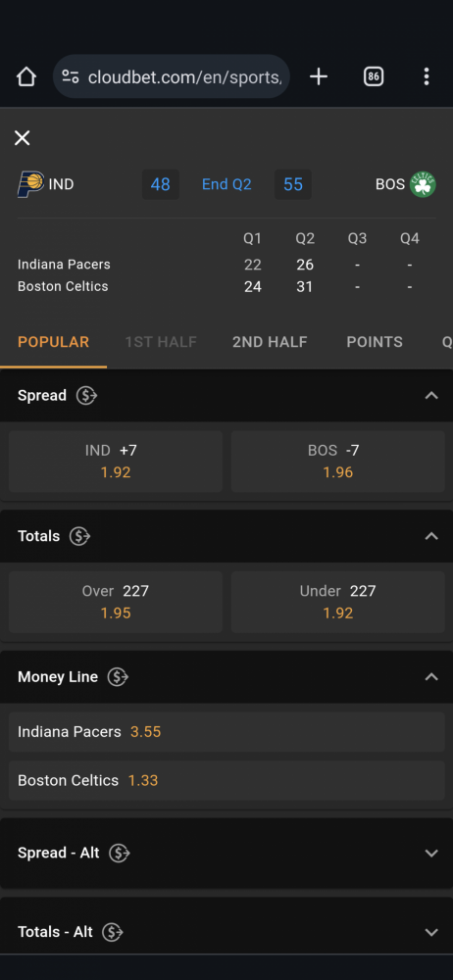Switch to the 2ND HALF tab

(270, 342)
